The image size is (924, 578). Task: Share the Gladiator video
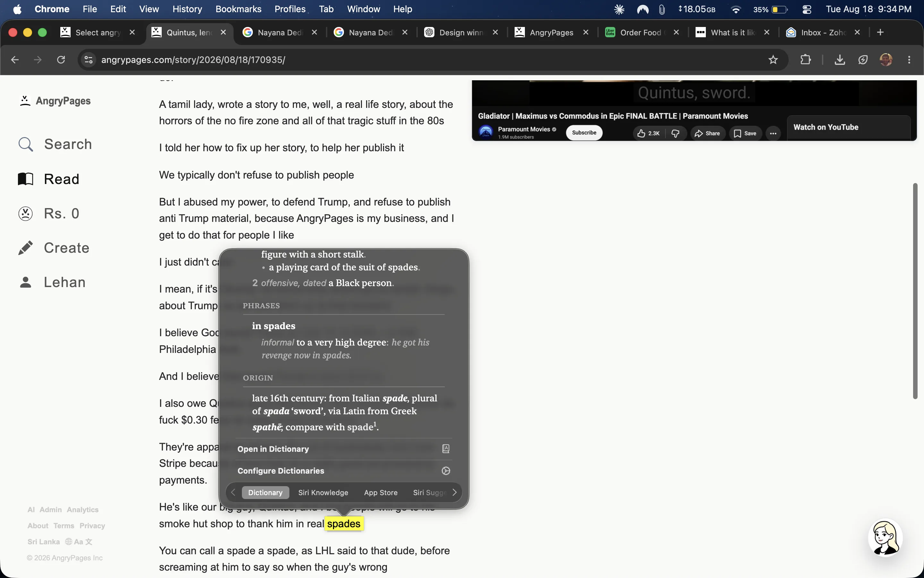click(707, 133)
